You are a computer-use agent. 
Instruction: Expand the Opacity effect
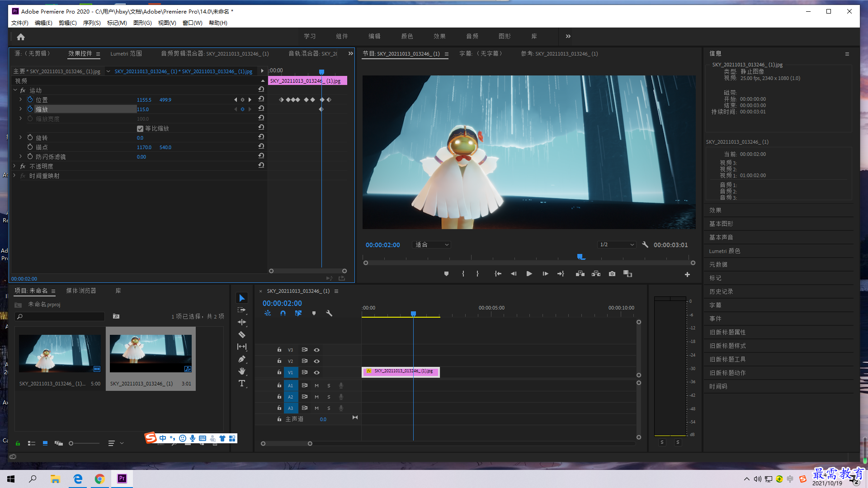[x=15, y=166]
